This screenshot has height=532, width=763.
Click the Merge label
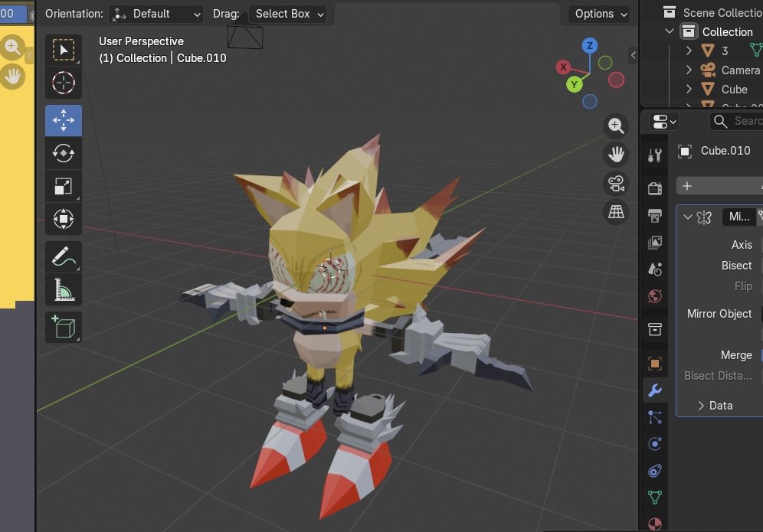point(736,355)
